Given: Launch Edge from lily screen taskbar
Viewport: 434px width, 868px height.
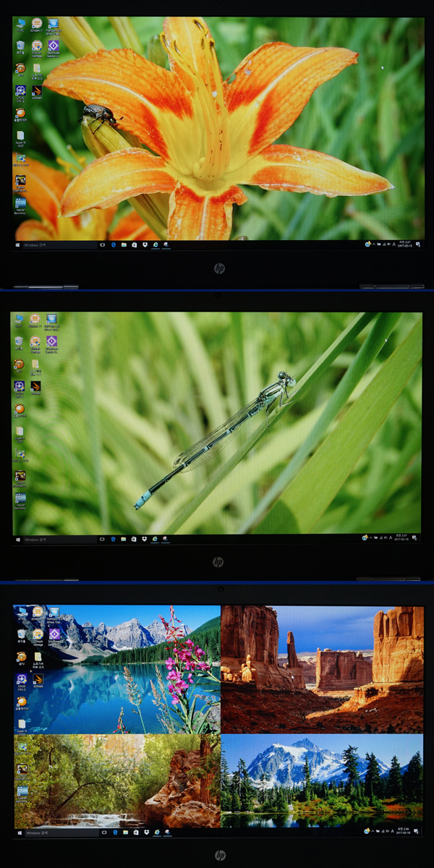Looking at the screenshot, I should pyautogui.click(x=113, y=245).
